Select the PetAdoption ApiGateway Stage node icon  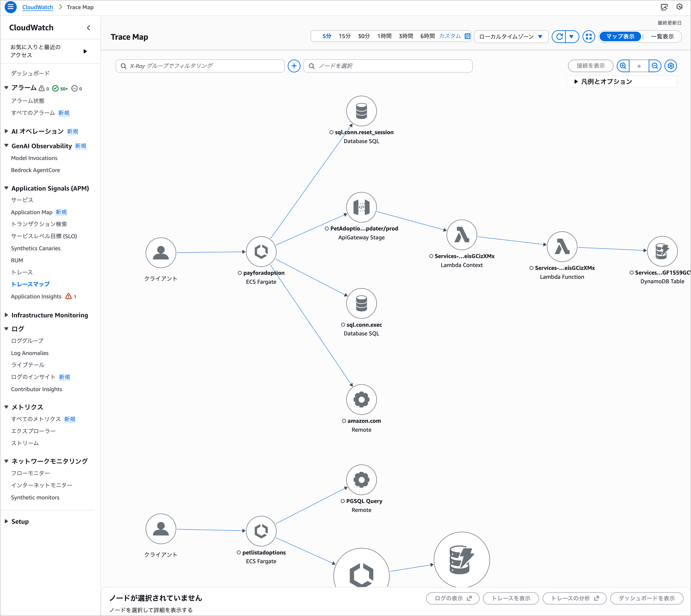[x=361, y=207]
